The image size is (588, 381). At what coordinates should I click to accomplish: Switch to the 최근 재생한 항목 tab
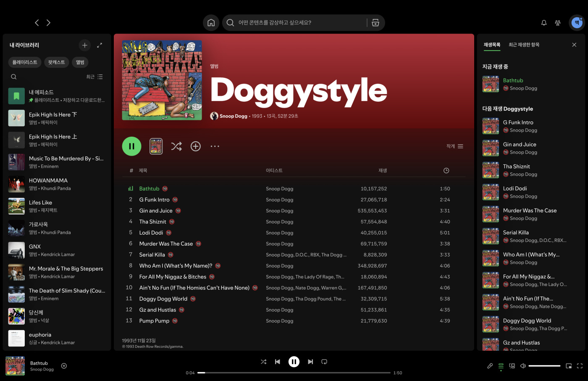point(524,45)
